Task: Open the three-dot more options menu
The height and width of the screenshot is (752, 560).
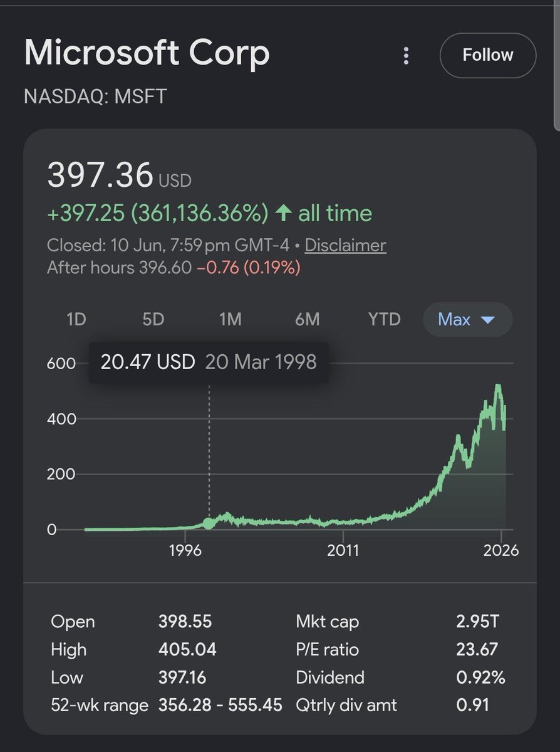Action: (406, 56)
